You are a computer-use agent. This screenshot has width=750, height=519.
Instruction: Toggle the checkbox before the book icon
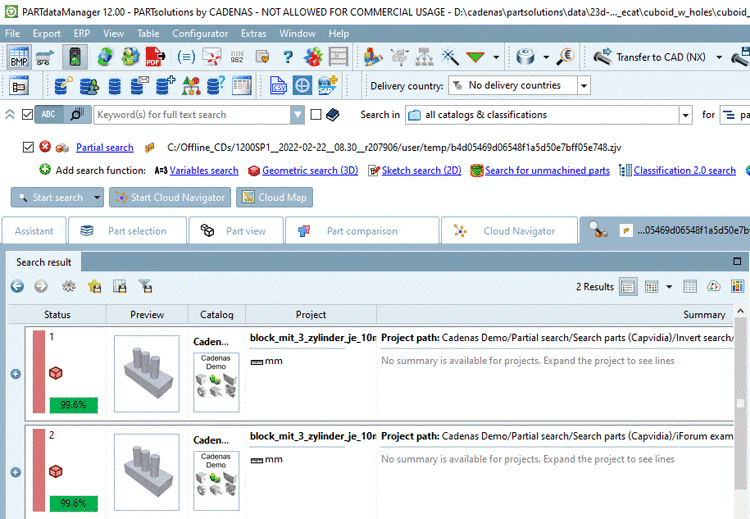[316, 115]
